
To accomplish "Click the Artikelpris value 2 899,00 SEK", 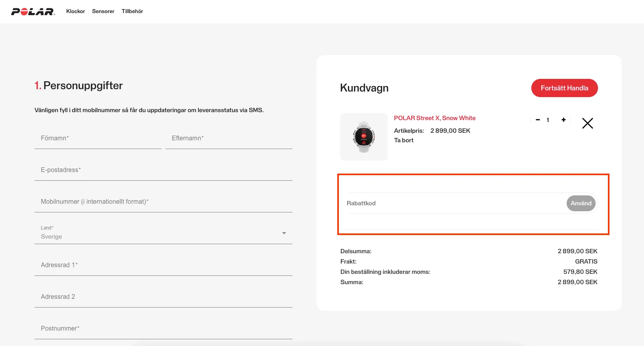I will tap(450, 131).
